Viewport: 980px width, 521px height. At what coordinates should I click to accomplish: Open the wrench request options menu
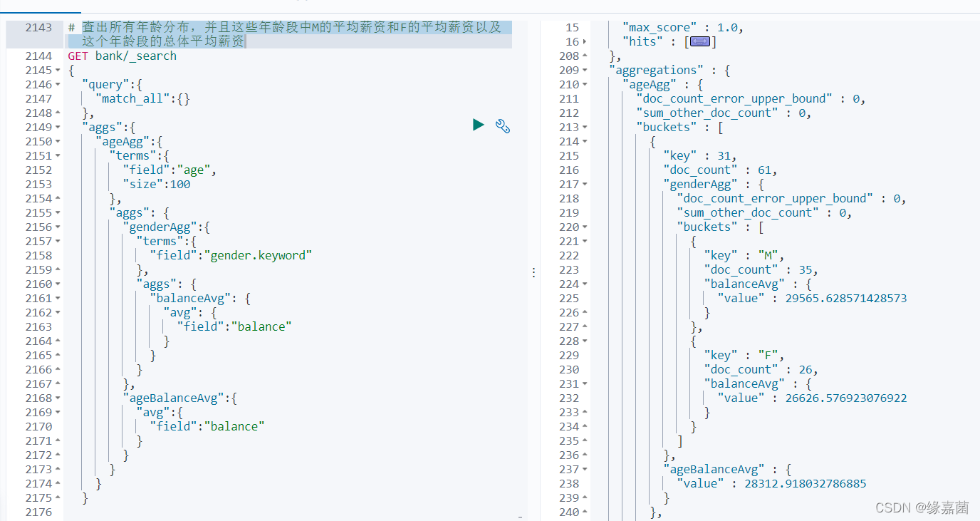coord(503,127)
